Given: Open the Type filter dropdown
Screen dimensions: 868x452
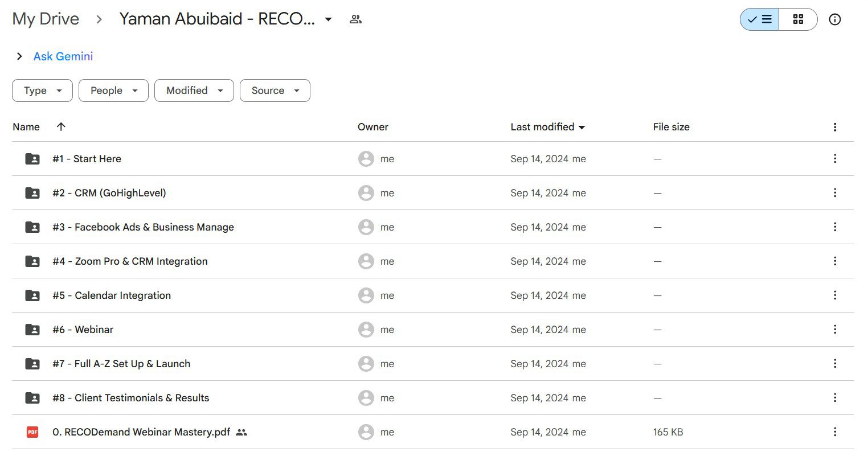Looking at the screenshot, I should pyautogui.click(x=42, y=91).
